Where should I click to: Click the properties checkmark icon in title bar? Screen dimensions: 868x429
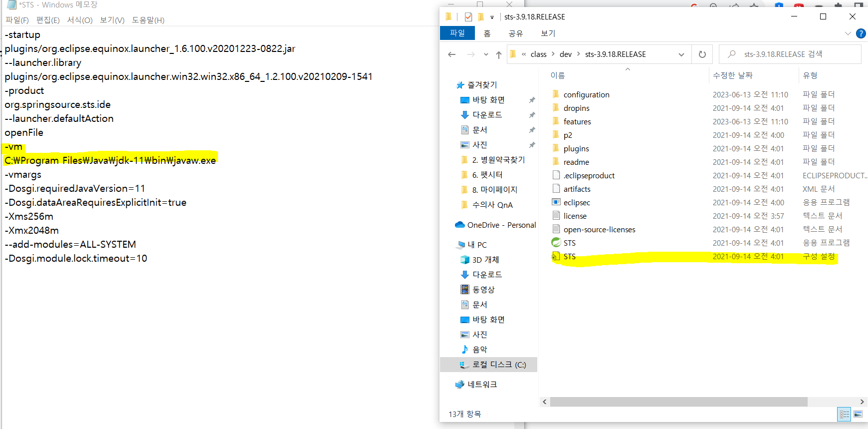tap(468, 17)
